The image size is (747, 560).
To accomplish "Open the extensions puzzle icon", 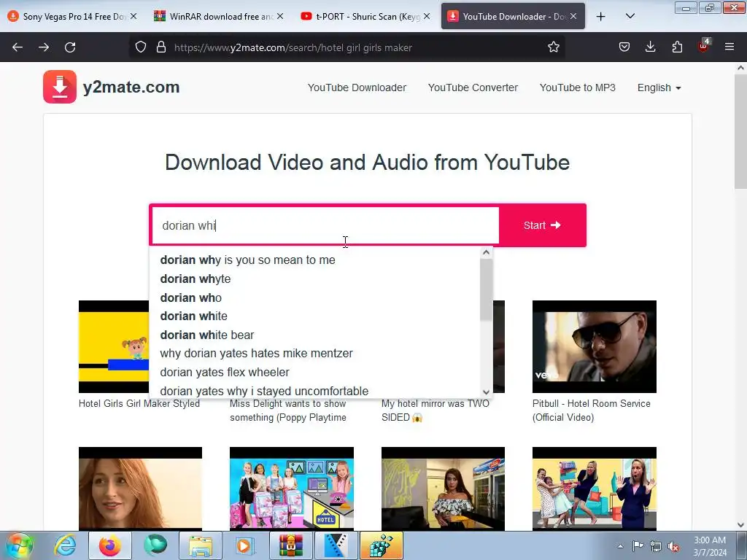I will point(677,47).
